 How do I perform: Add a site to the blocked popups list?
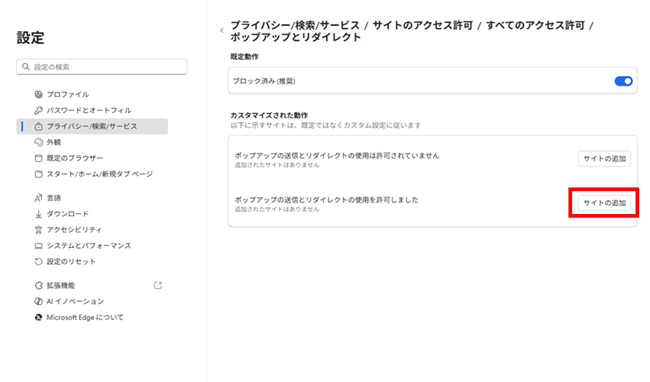point(604,159)
